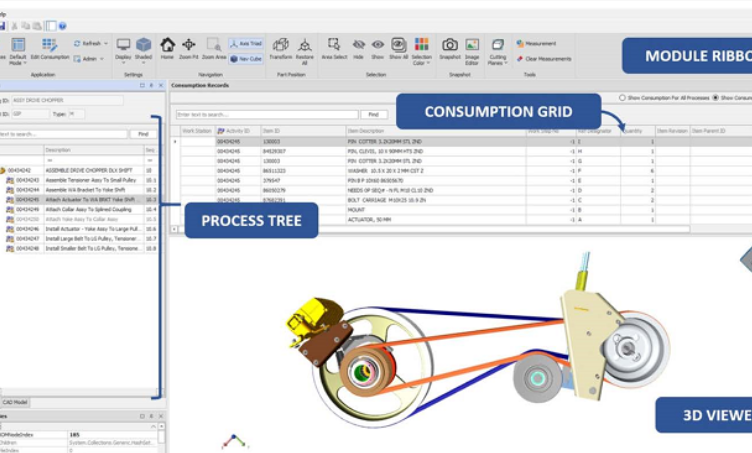Open the Admin dropdown
The image size is (752, 453).
coord(89,59)
